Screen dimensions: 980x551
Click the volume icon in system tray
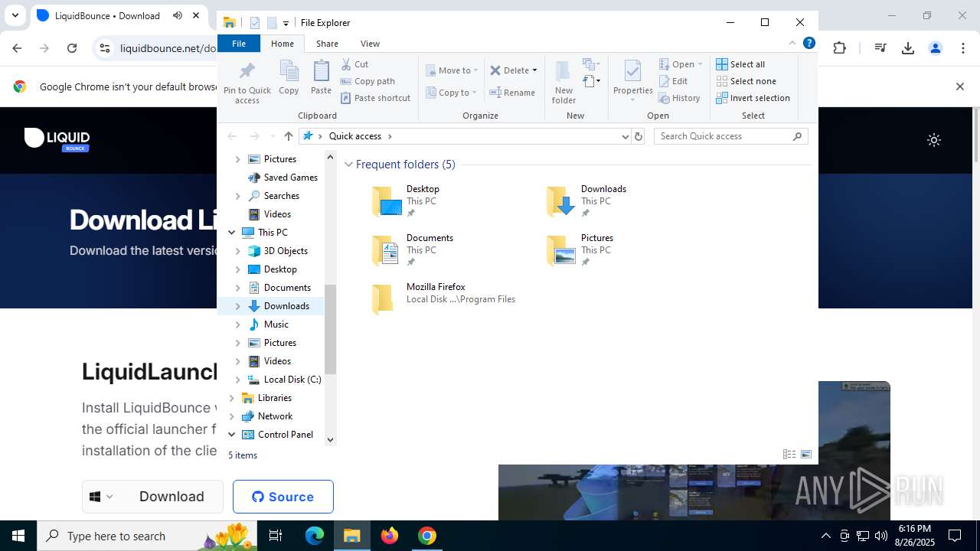[881, 536]
